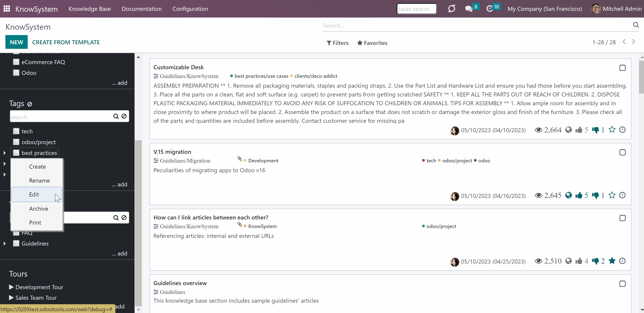Select the 'How can I link articles' checkbox
The height and width of the screenshot is (313, 644).
pos(622,218)
